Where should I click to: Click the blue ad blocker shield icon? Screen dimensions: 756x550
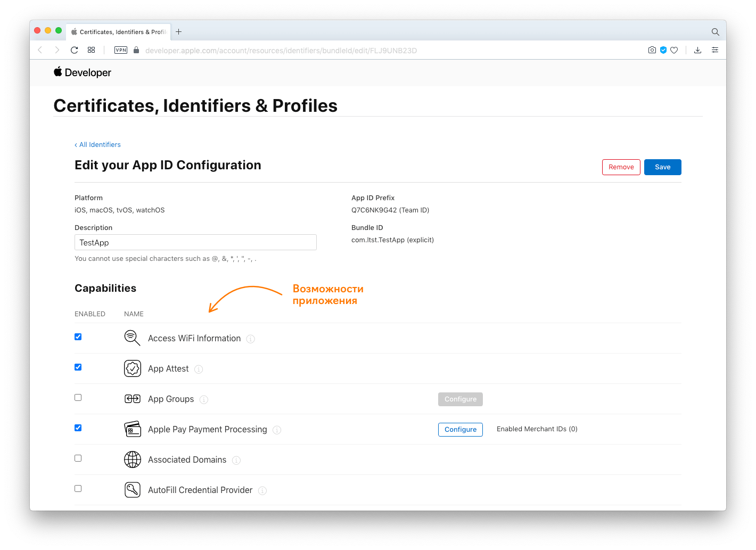663,50
